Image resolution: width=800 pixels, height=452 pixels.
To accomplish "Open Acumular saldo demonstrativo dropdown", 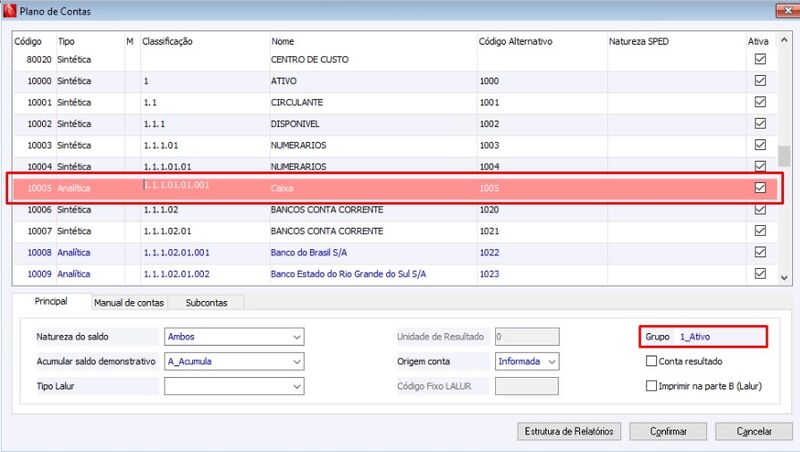I will point(296,361).
